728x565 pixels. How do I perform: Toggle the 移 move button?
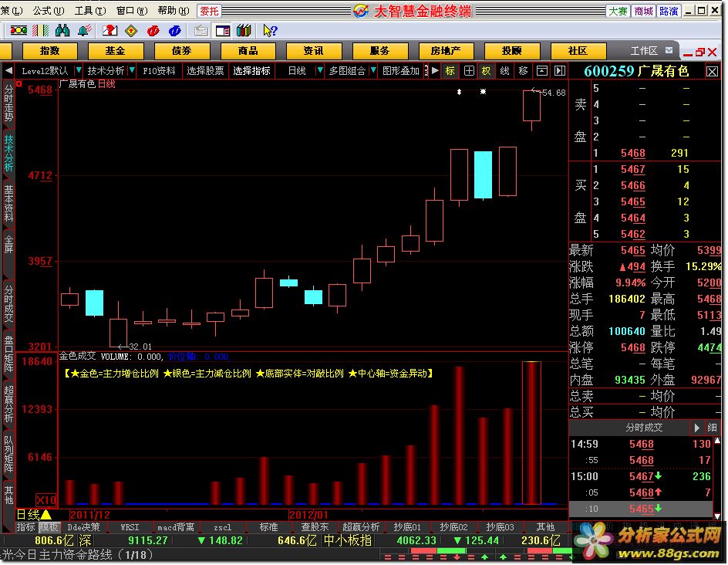(523, 71)
